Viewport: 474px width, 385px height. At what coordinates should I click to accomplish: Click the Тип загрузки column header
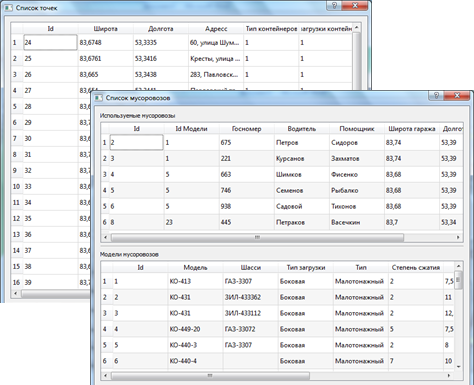click(306, 267)
